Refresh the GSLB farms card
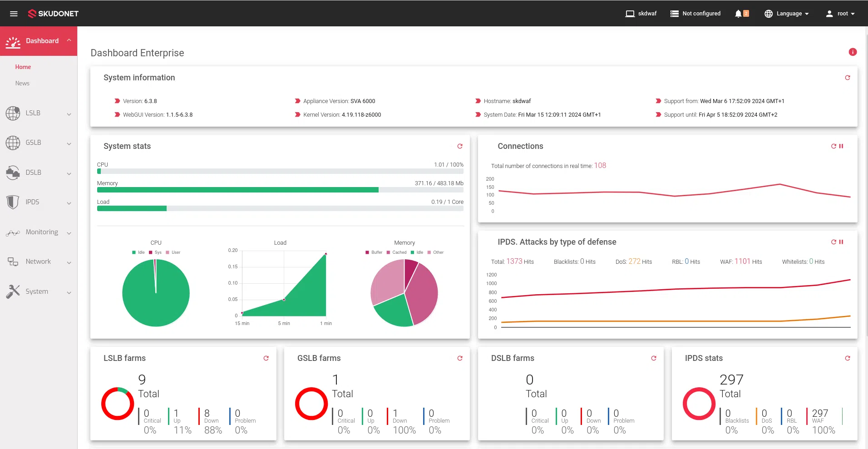This screenshot has height=449, width=868. click(459, 358)
